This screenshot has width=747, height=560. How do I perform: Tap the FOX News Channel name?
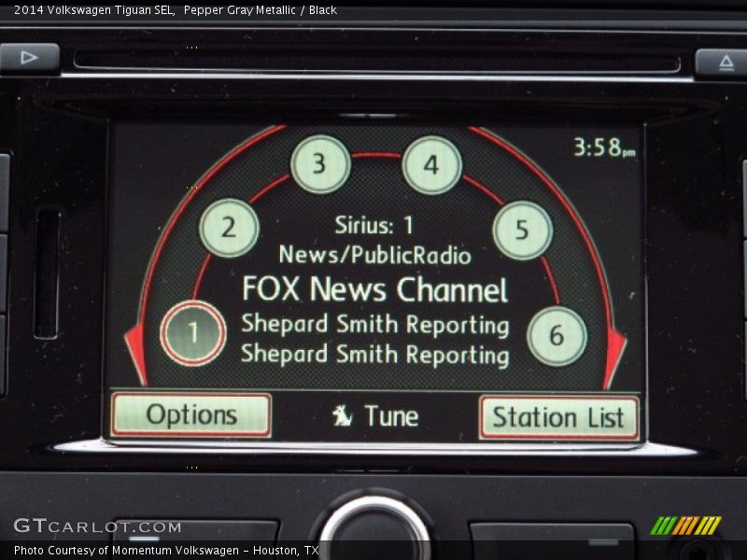[x=375, y=289]
